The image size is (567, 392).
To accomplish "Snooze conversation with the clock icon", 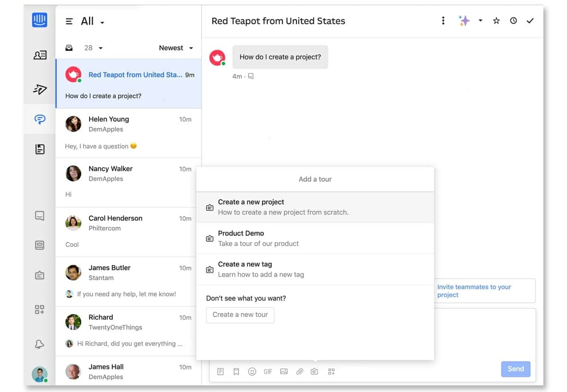I will pos(513,21).
